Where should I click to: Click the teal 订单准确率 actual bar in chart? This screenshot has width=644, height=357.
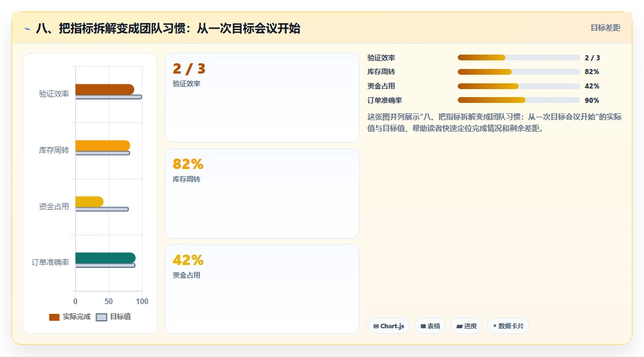106,258
